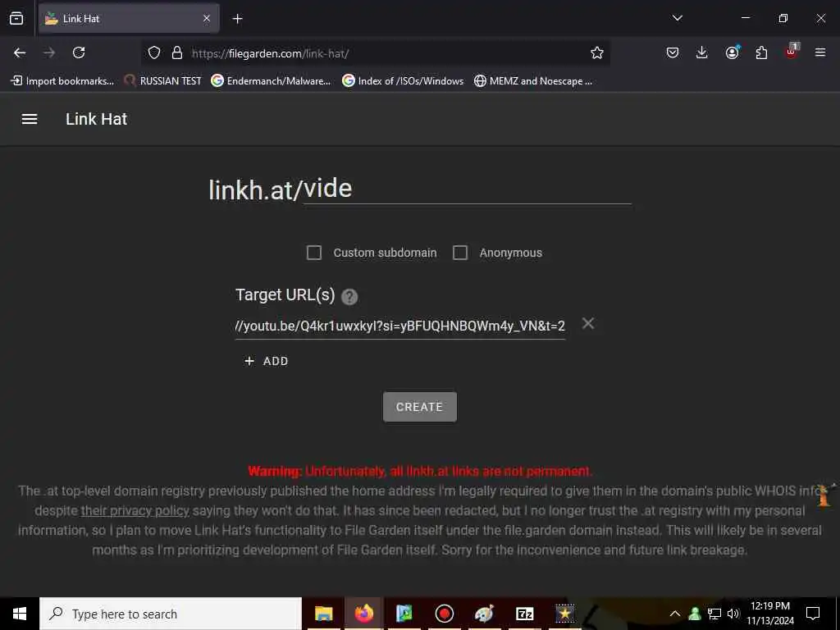
Task: Open a new tab with the plus button
Action: pyautogui.click(x=237, y=19)
